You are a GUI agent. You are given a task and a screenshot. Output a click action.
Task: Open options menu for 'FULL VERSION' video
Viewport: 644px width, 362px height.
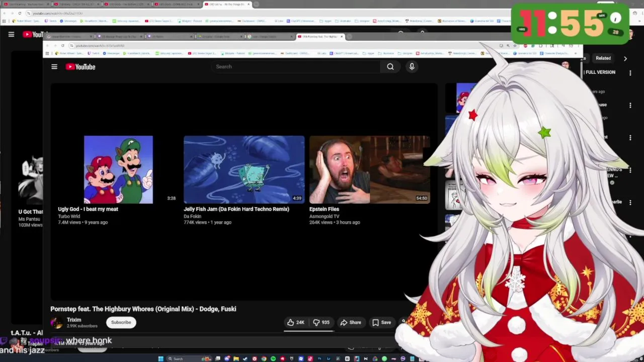pyautogui.click(x=630, y=73)
